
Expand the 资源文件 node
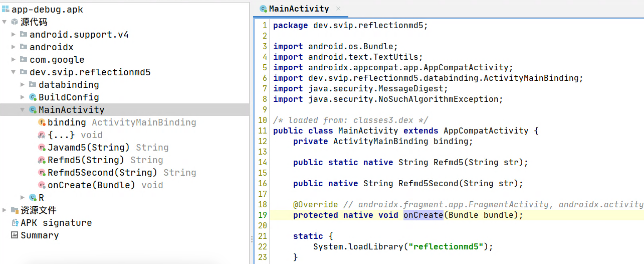point(5,210)
